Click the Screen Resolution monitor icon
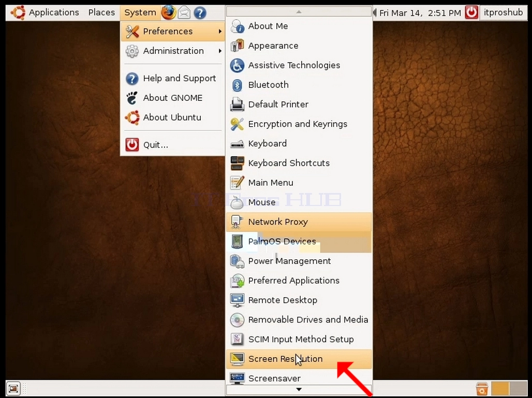Screen dimensions: 532x398 tap(237, 359)
